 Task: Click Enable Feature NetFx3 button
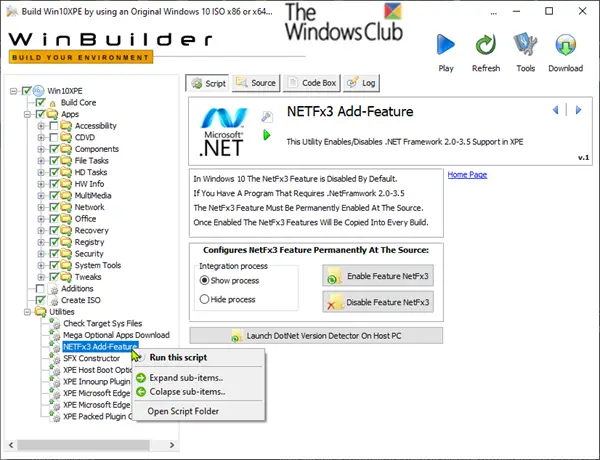pyautogui.click(x=378, y=276)
